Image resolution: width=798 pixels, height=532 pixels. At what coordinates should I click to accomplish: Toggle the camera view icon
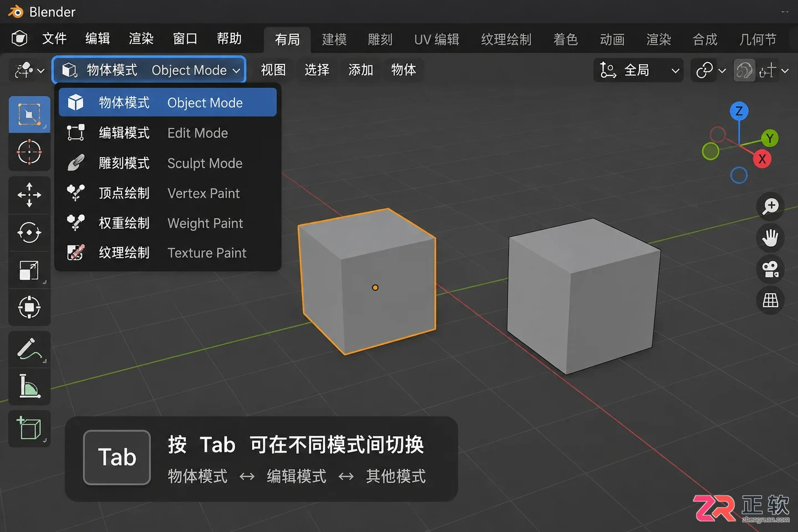pos(770,269)
